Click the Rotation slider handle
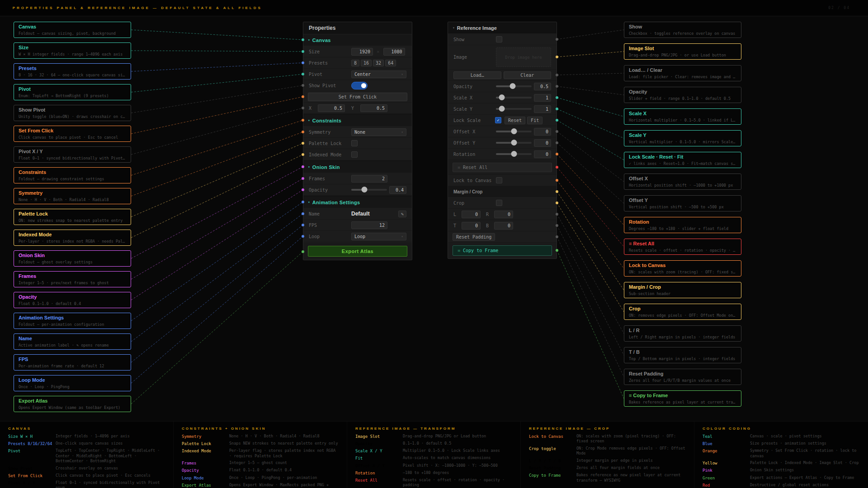This screenshot has height=488, width=868. click(514, 155)
